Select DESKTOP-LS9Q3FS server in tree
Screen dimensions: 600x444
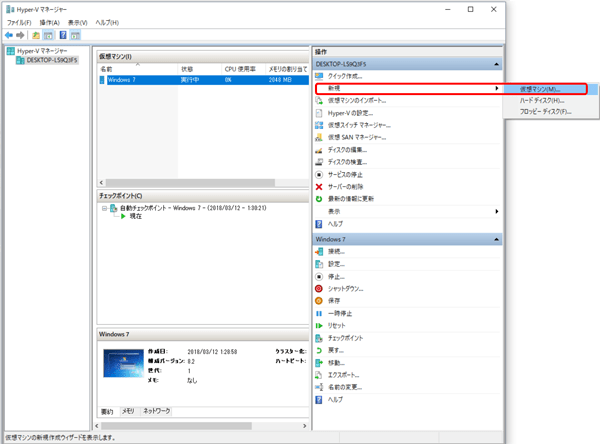[52, 60]
